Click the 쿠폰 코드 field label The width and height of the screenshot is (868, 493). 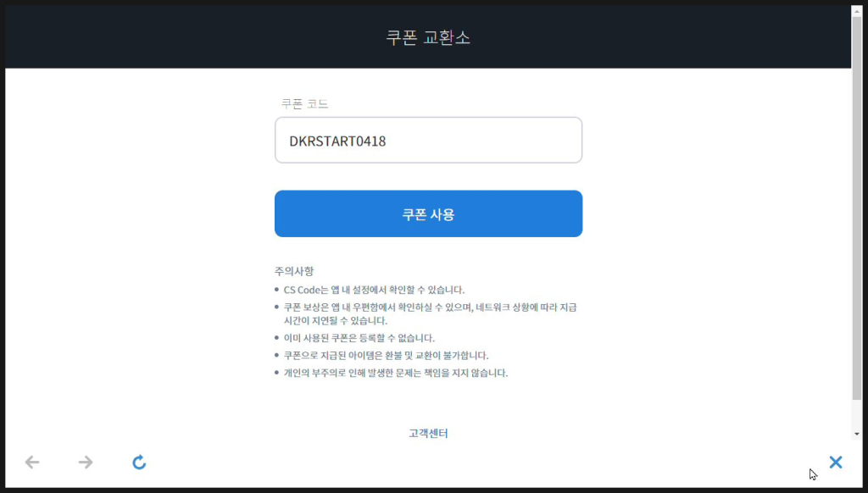click(304, 103)
